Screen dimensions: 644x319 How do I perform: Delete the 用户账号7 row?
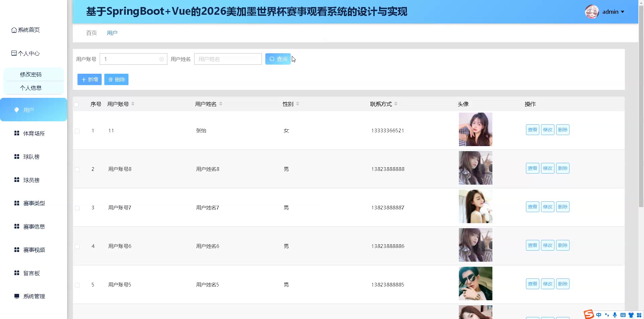pyautogui.click(x=563, y=207)
